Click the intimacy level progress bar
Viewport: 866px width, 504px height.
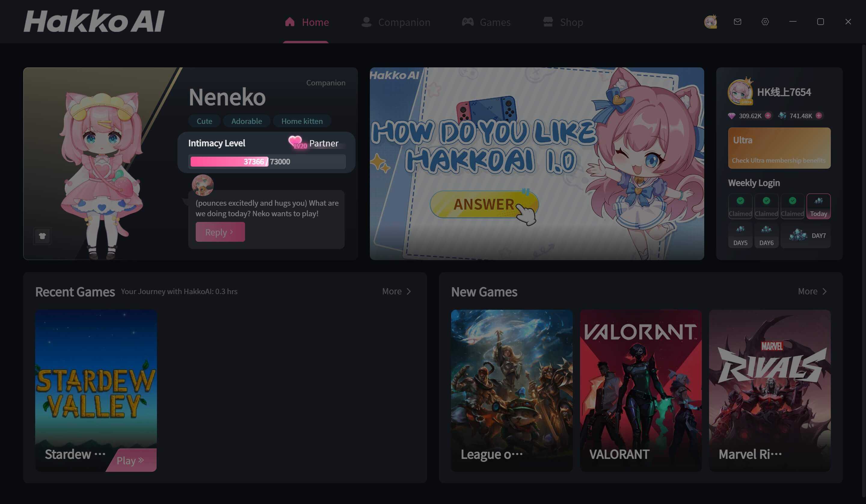267,161
